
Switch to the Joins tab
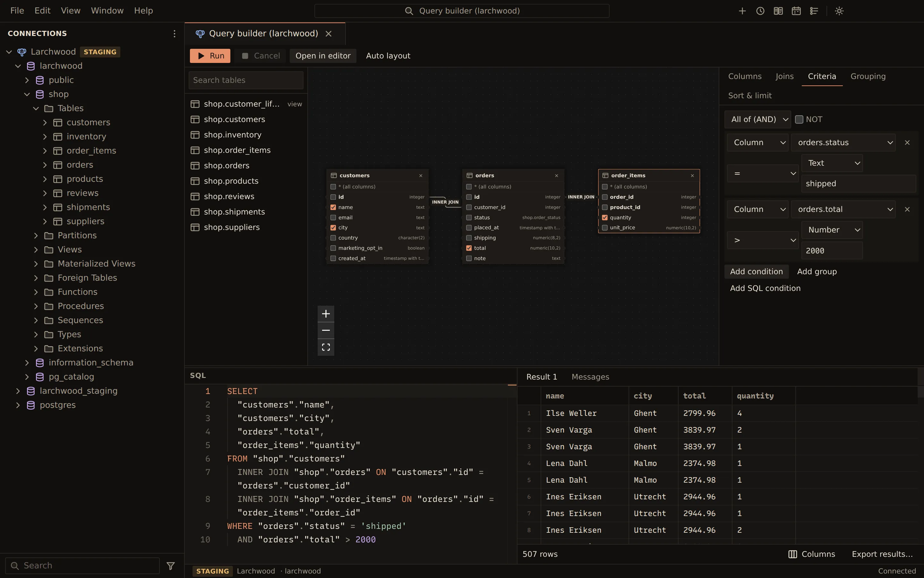pyautogui.click(x=784, y=76)
